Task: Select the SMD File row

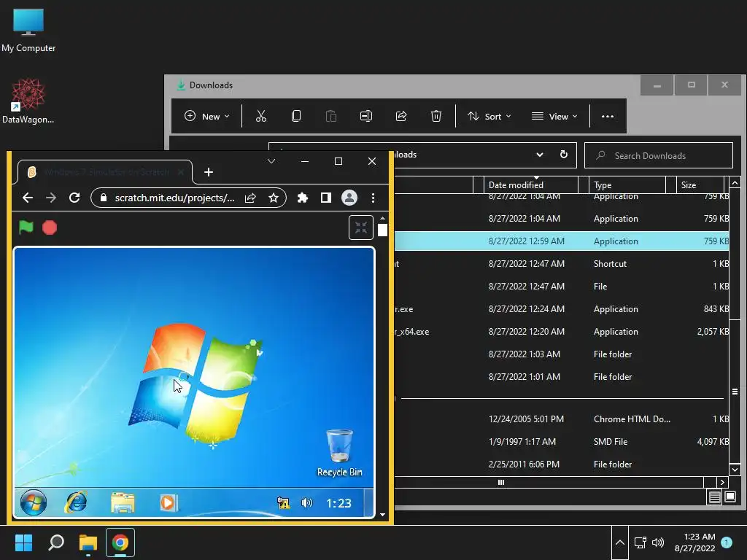Action: click(561, 441)
